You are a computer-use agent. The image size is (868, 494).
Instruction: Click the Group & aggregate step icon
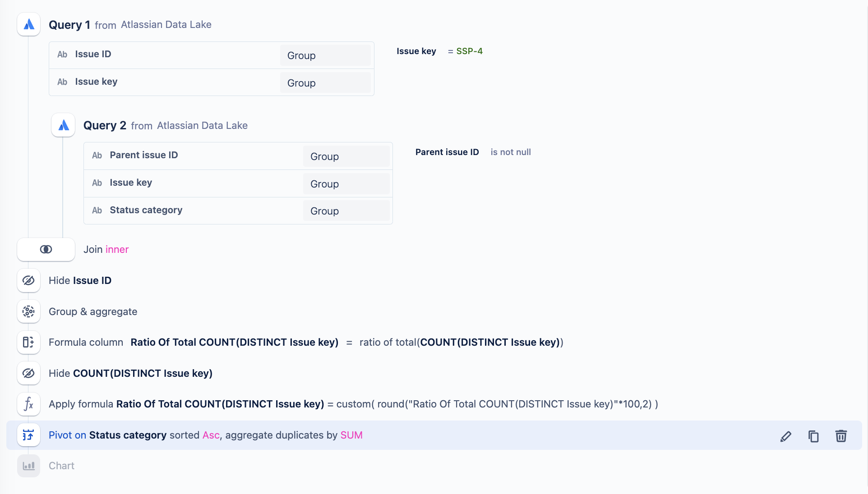[x=28, y=311]
